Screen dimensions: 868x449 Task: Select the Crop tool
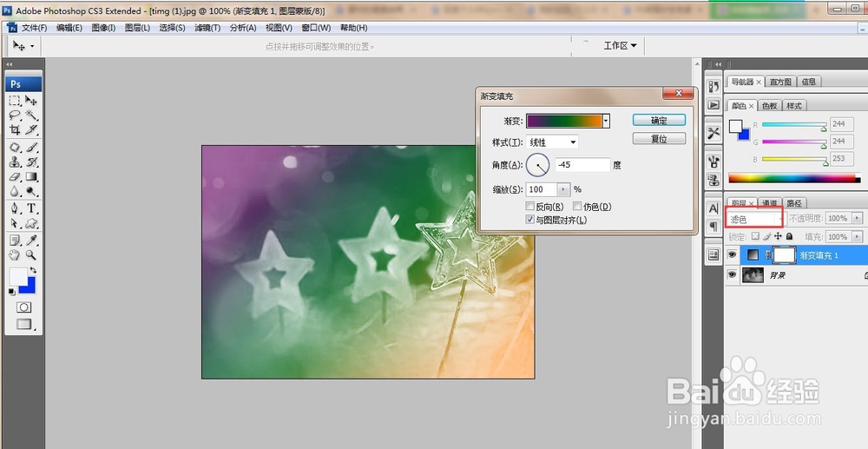[15, 129]
